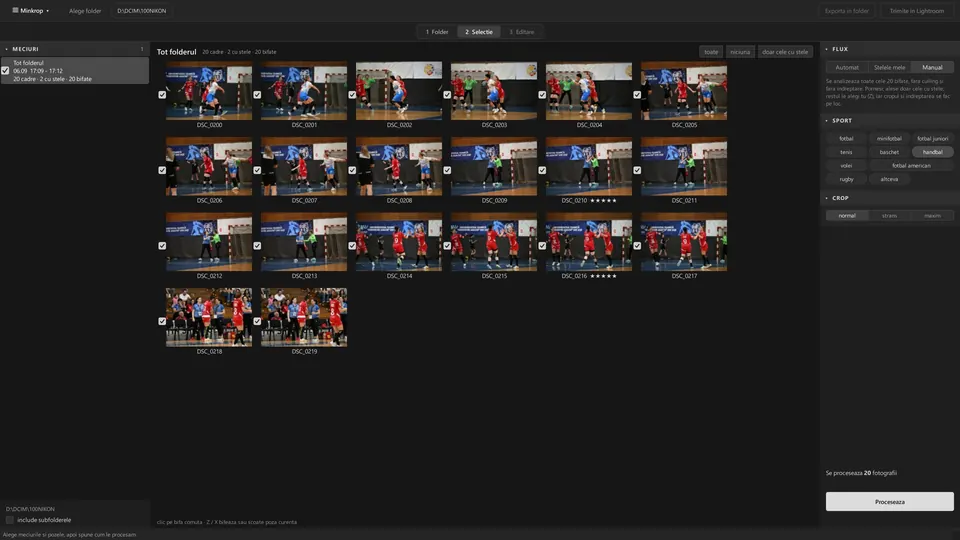Switch to the 3 Editare step tab

point(522,32)
